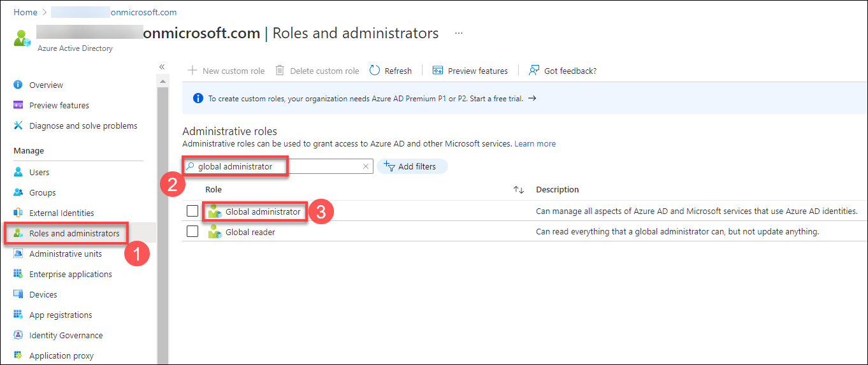Open the Global administrator role link
Viewport: 868px width, 365px height.
click(263, 211)
